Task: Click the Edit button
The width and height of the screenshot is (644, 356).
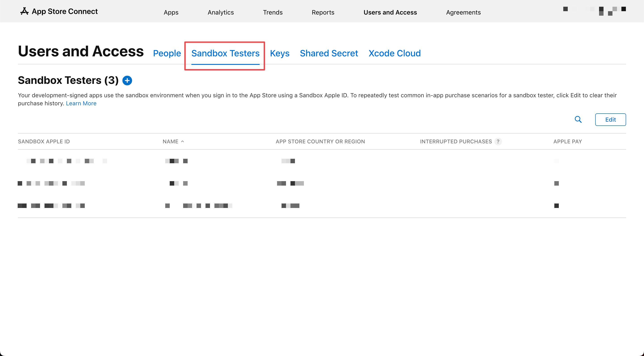Action: (610, 119)
